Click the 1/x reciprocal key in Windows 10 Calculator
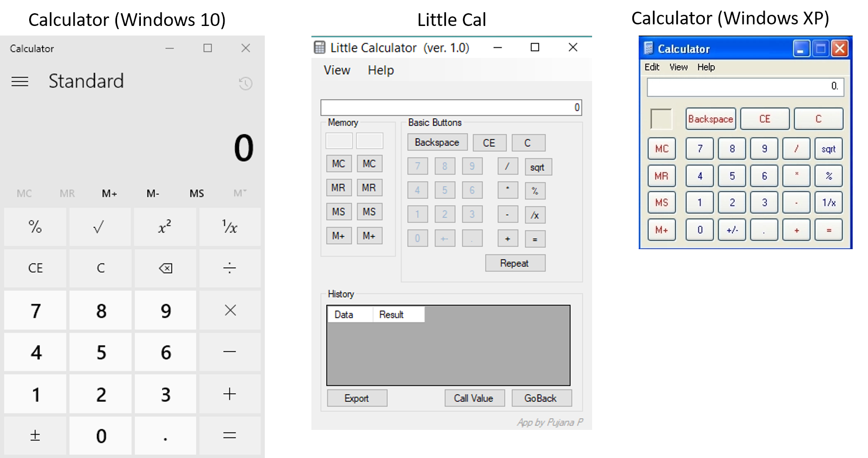Image resolution: width=868 pixels, height=458 pixels. click(x=230, y=227)
